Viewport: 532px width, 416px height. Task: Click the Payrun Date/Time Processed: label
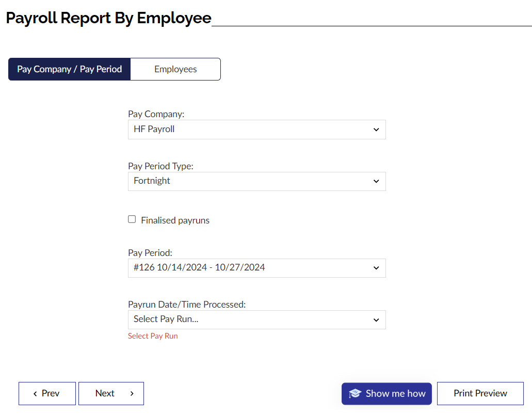click(x=187, y=305)
